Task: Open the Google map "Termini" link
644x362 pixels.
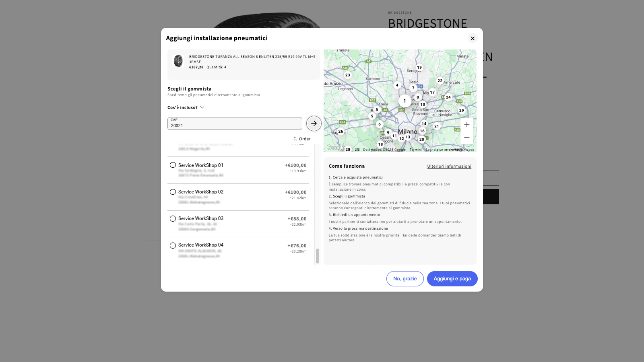Action: coord(416,150)
